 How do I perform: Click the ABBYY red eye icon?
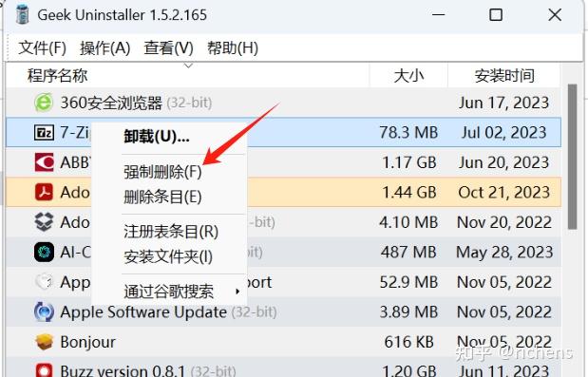[44, 162]
